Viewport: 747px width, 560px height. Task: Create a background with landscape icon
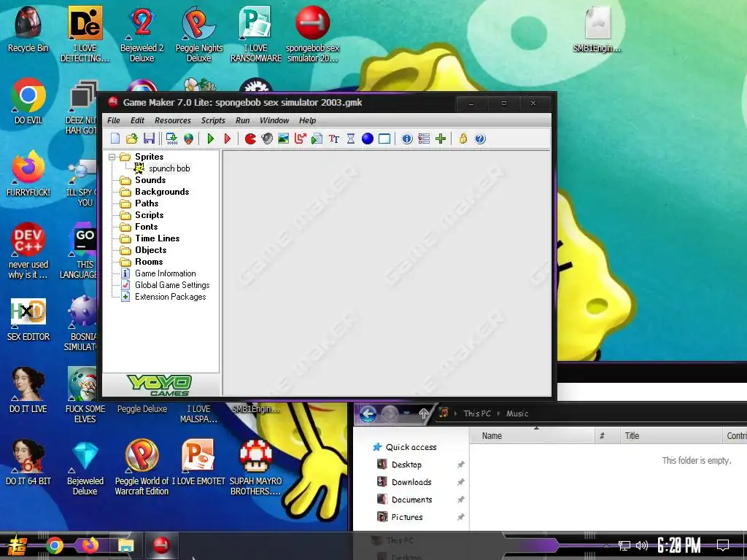click(284, 139)
